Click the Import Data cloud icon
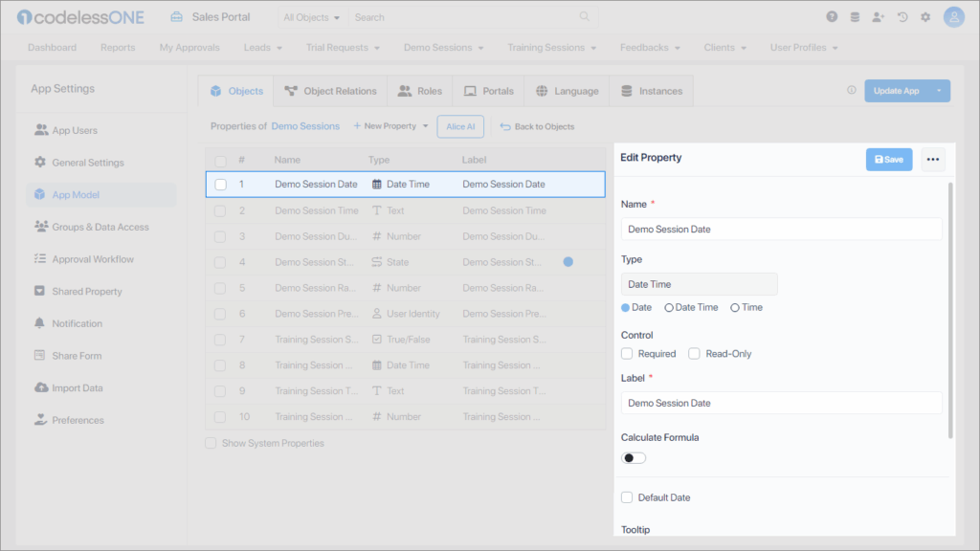 click(x=41, y=387)
